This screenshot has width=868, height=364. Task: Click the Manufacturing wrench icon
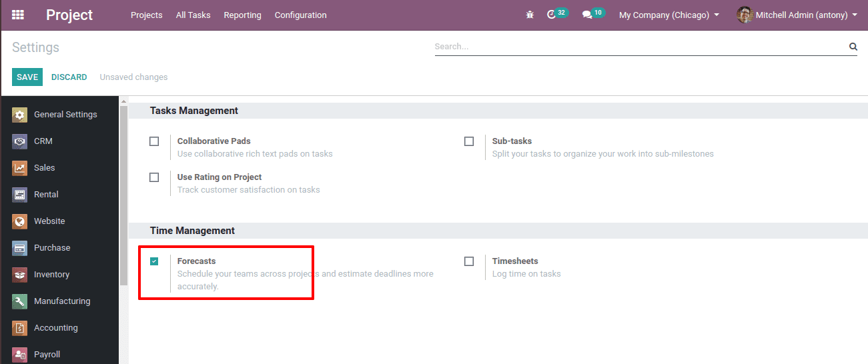(x=20, y=301)
